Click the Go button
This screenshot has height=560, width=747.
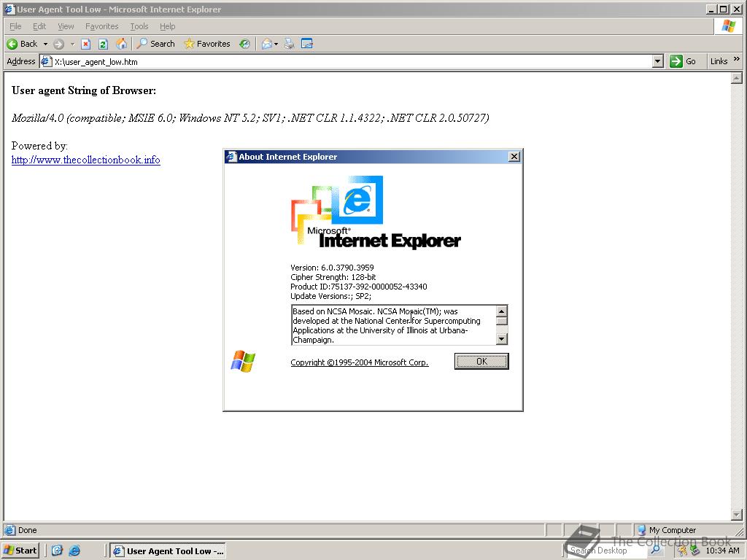683,61
